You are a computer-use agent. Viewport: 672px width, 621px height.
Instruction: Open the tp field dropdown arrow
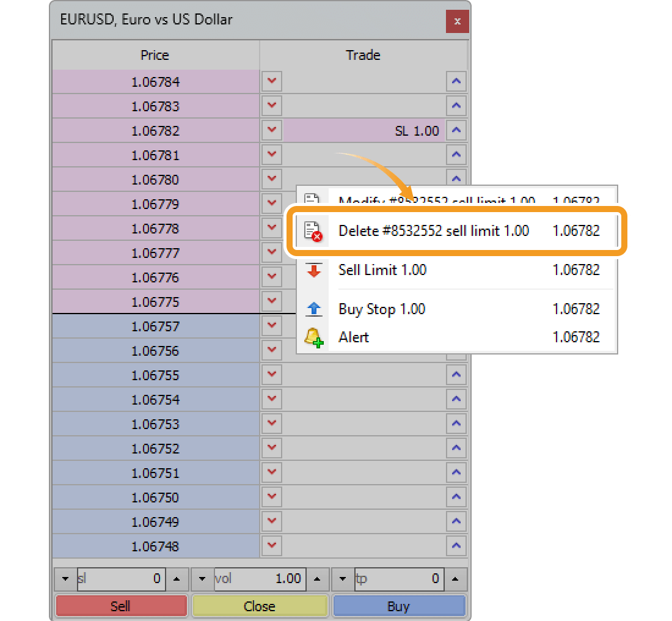(343, 579)
